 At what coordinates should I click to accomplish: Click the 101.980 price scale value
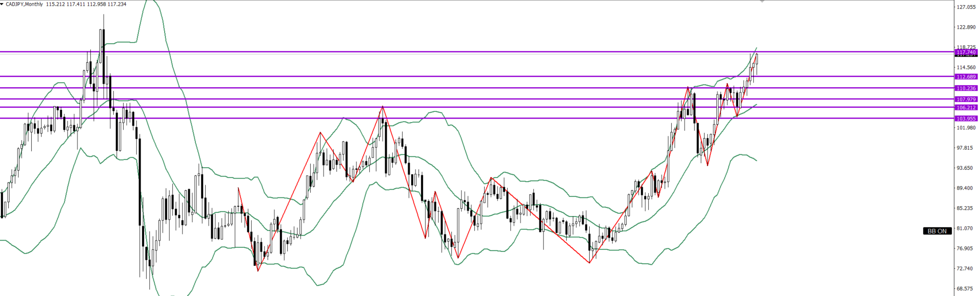pyautogui.click(x=966, y=128)
